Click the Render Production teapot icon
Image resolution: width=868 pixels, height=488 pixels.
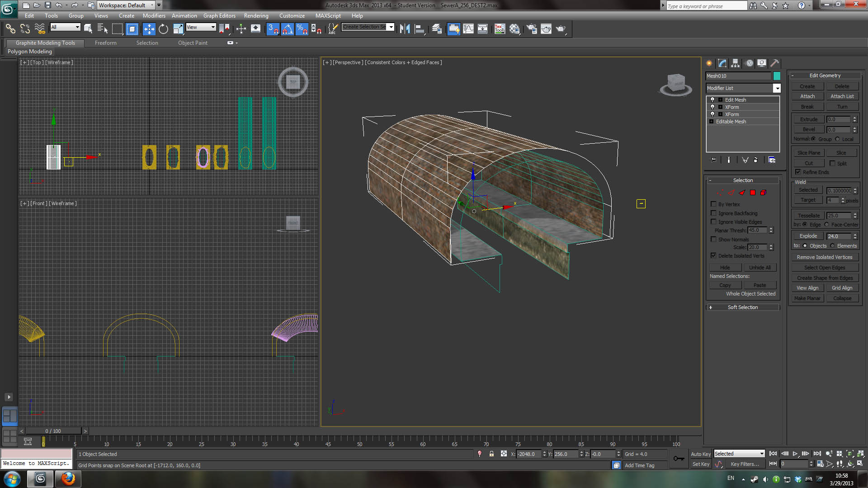point(561,29)
